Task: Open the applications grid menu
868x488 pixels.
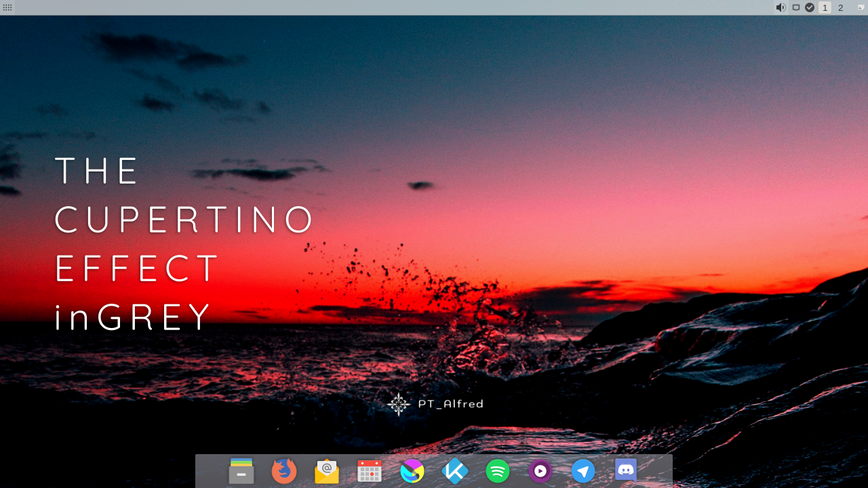Action: point(7,7)
